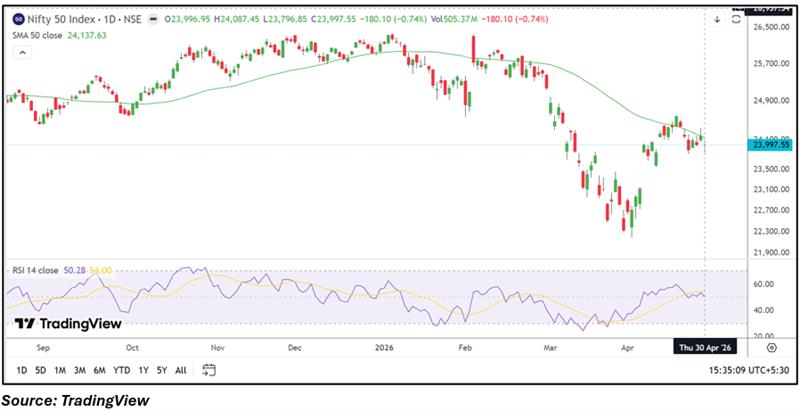Select the 5Y time range
The height and width of the screenshot is (411, 800).
point(162,370)
